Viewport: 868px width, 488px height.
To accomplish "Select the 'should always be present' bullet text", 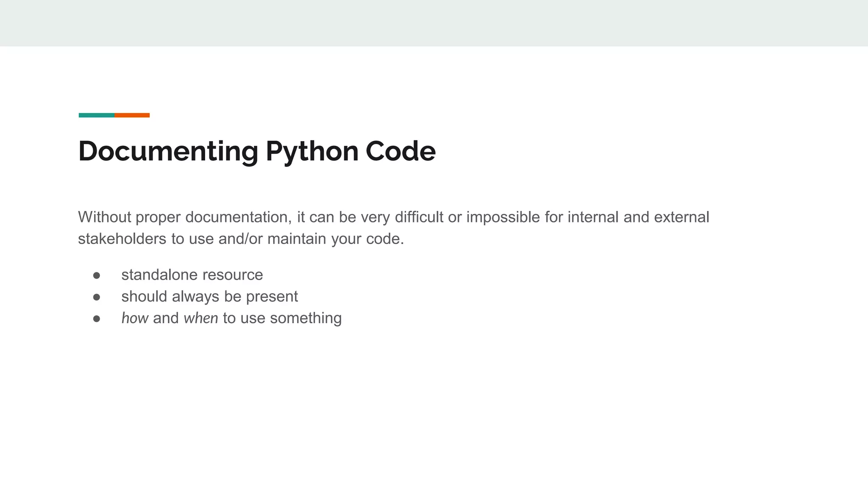I will (x=209, y=297).
